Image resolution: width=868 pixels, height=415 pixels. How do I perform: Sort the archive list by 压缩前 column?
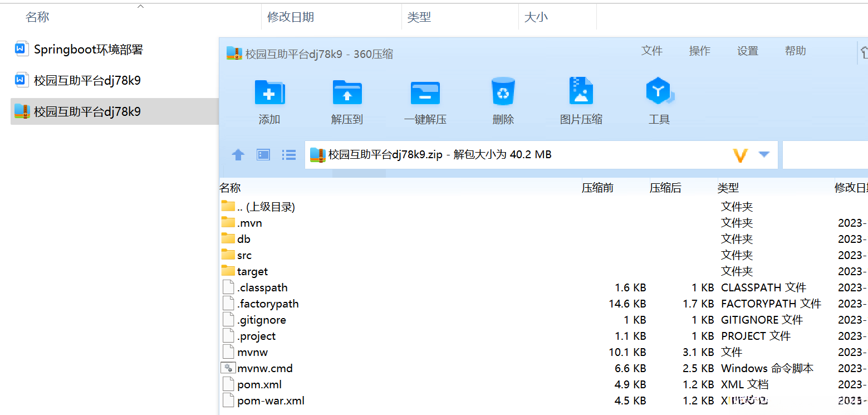pyautogui.click(x=597, y=188)
